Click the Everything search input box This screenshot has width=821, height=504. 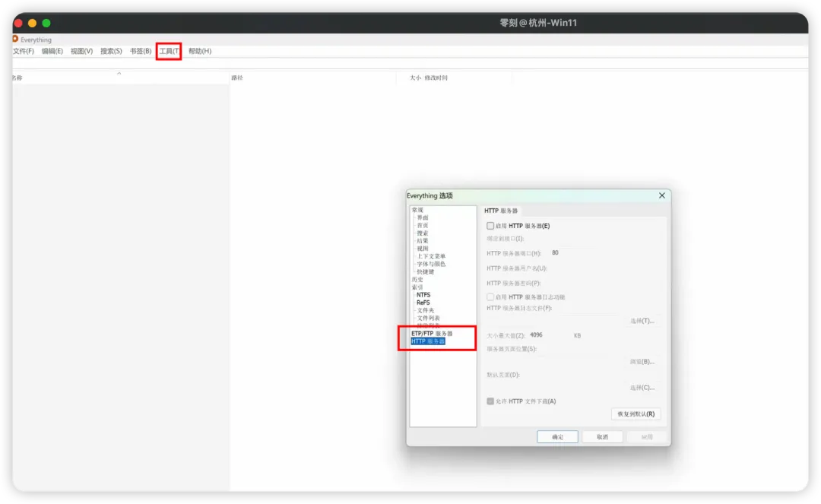[410, 64]
